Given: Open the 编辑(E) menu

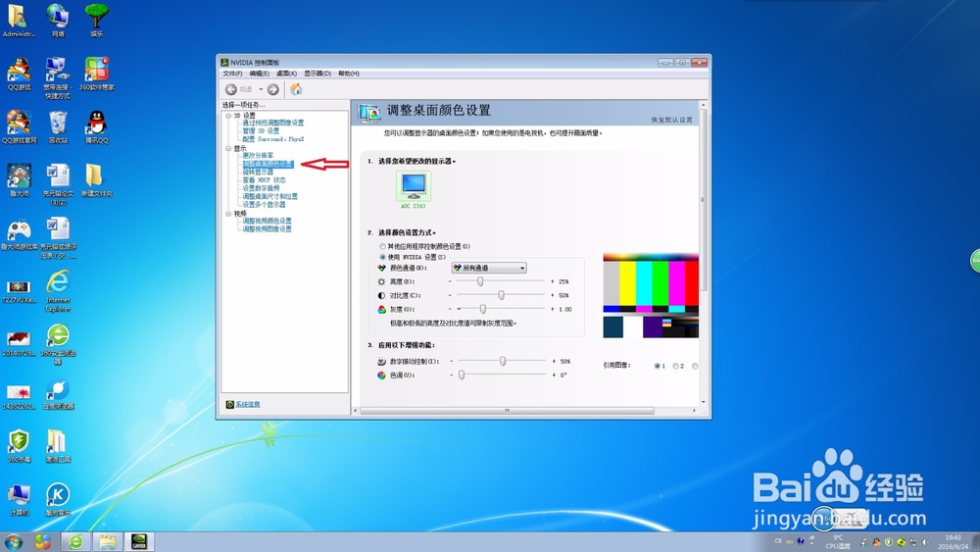Looking at the screenshot, I should (x=260, y=74).
